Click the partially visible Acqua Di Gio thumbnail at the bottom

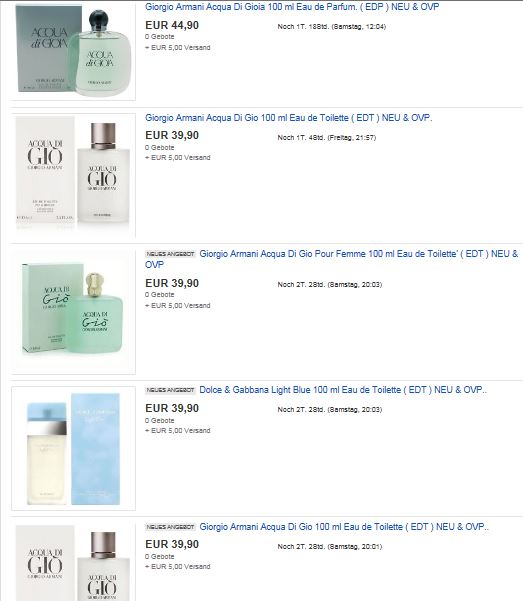pyautogui.click(x=73, y=562)
